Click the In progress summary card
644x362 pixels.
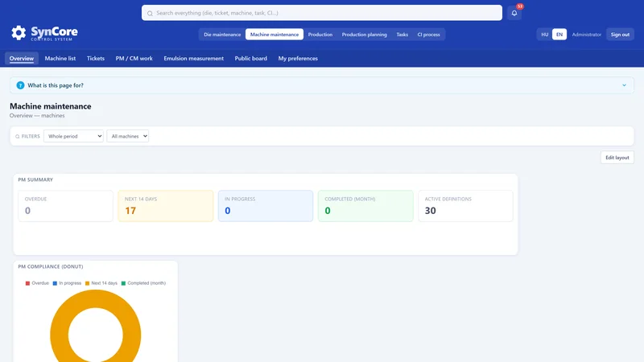coord(266,206)
